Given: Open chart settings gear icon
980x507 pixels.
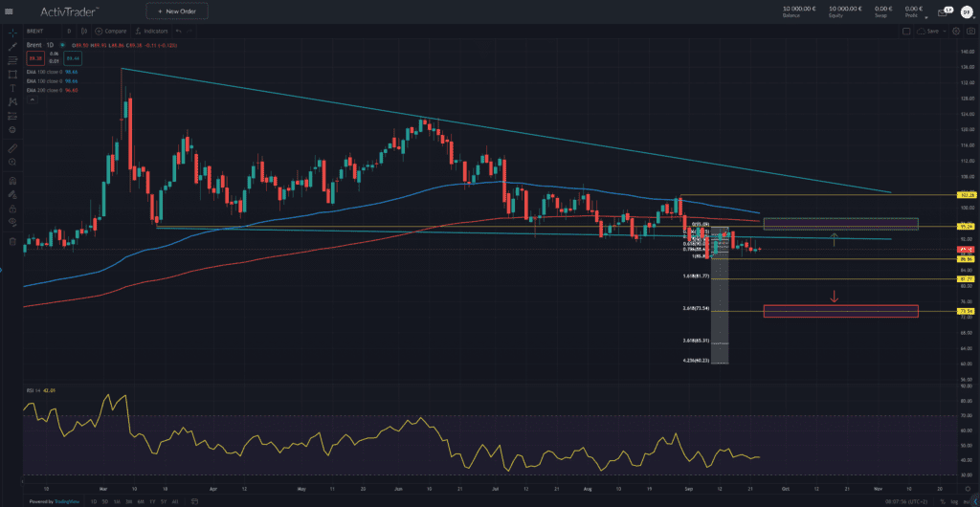Looking at the screenshot, I should pyautogui.click(x=956, y=31).
